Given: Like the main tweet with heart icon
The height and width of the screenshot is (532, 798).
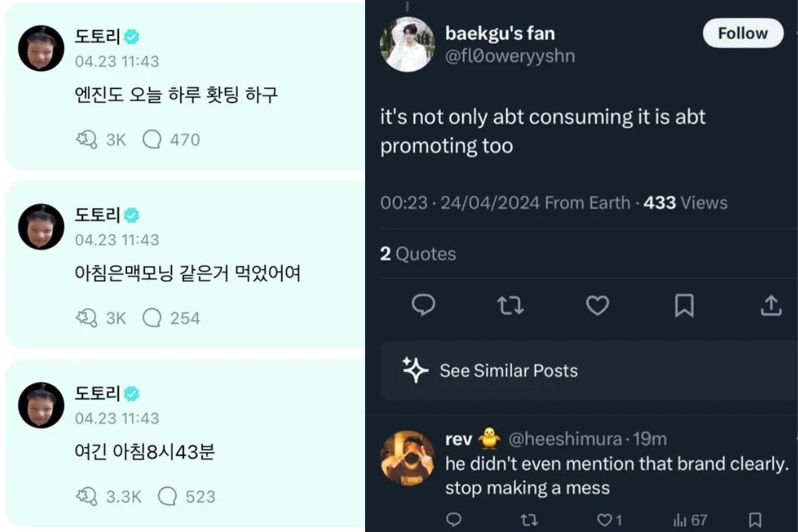Looking at the screenshot, I should tap(597, 305).
